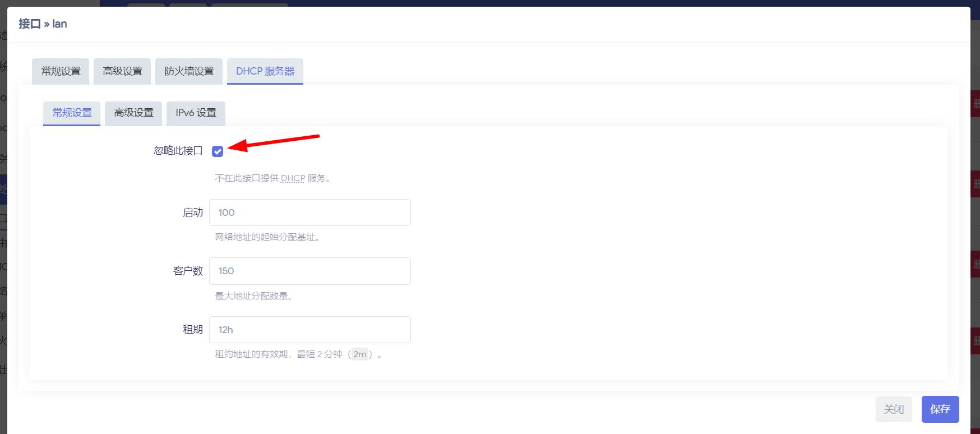Click the 2m code badge

359,354
